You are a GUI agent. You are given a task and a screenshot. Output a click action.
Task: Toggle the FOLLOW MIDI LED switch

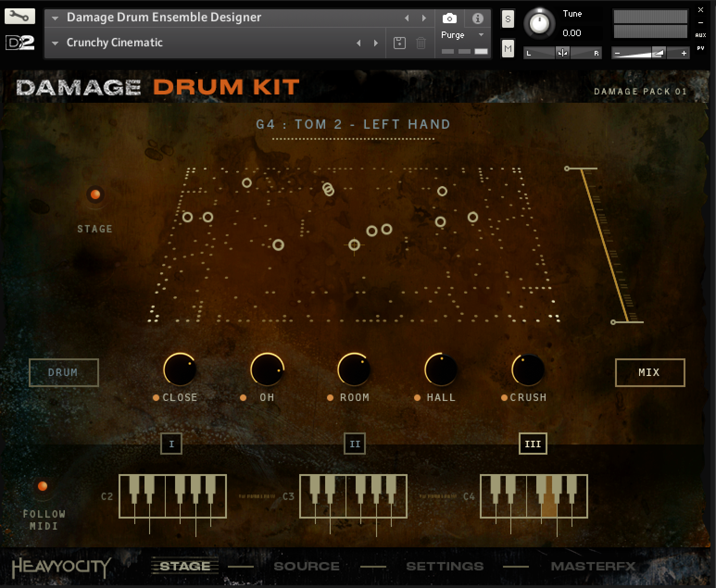click(x=42, y=486)
